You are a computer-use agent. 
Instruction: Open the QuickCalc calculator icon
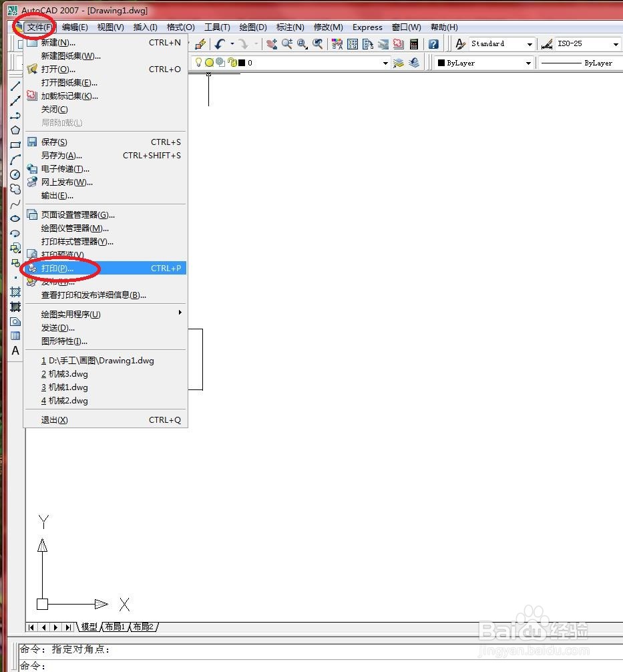click(x=414, y=43)
